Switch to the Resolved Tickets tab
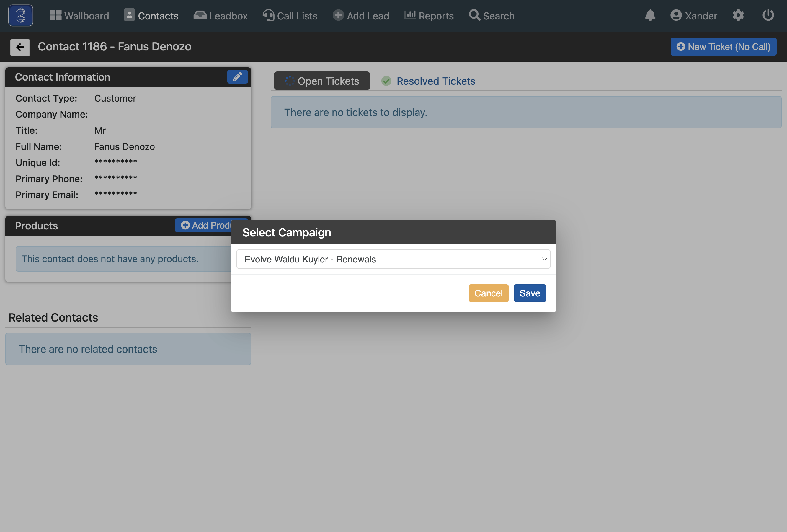The image size is (787, 532). click(x=428, y=81)
